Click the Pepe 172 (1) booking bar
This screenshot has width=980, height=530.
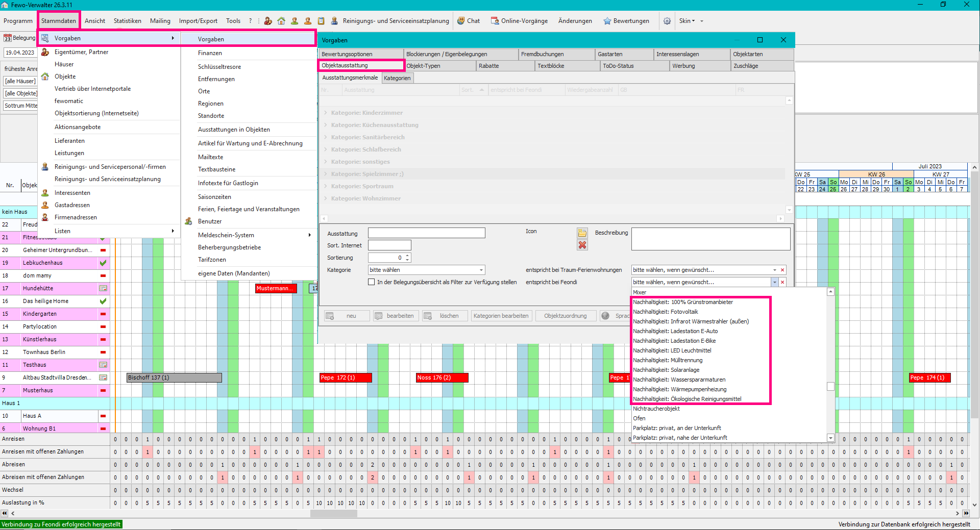[x=346, y=377]
